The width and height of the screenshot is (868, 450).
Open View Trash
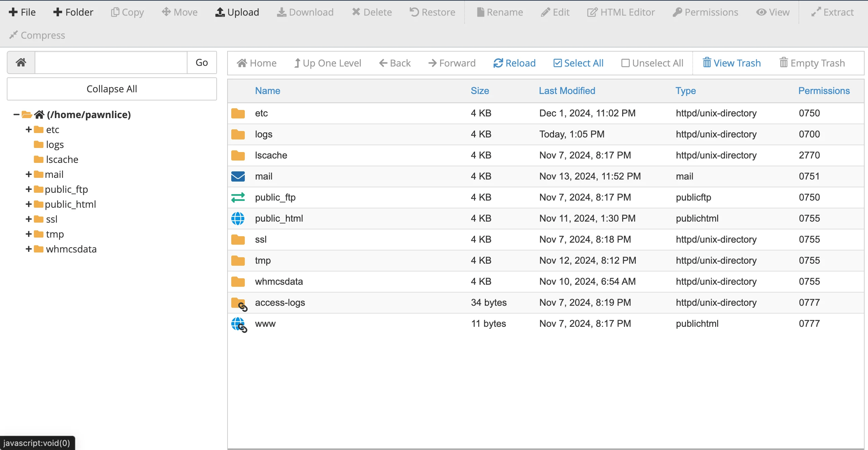[732, 63]
